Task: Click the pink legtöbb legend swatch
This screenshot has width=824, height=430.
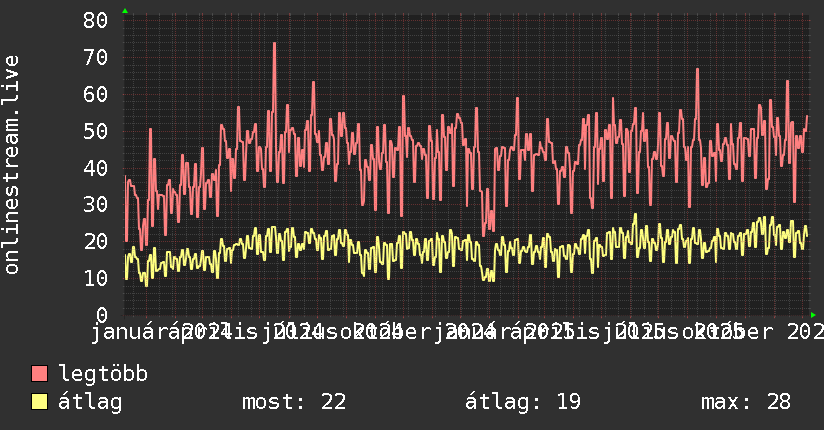Action: point(39,373)
